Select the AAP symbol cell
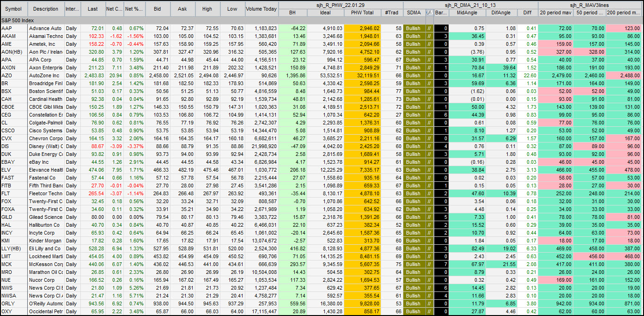The height and width of the screenshot is (316, 644). (14, 29)
